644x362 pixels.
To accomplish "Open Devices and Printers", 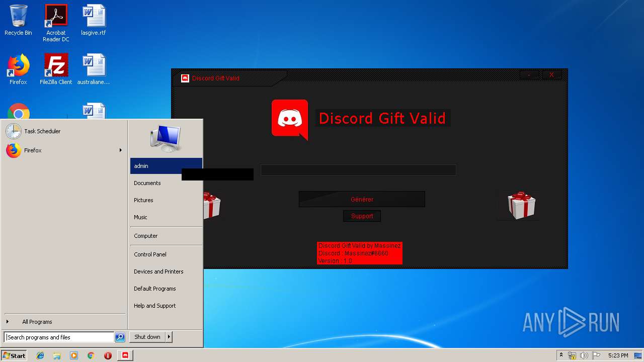I will click(x=166, y=271).
